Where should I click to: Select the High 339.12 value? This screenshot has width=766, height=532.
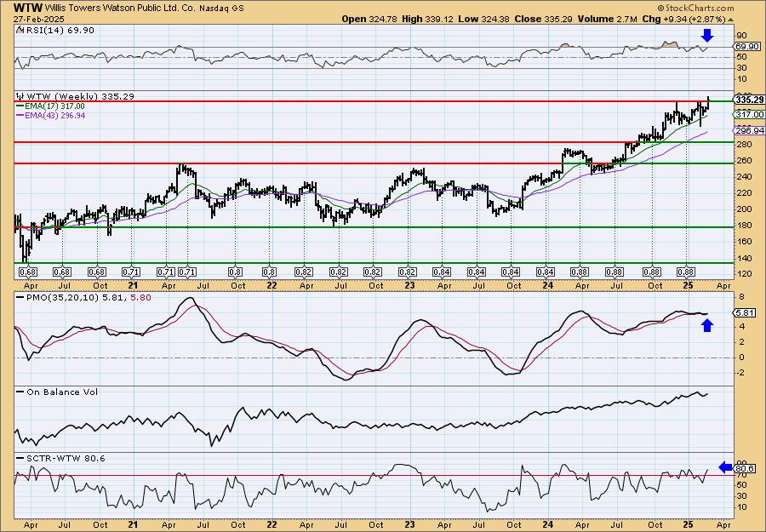[428, 19]
